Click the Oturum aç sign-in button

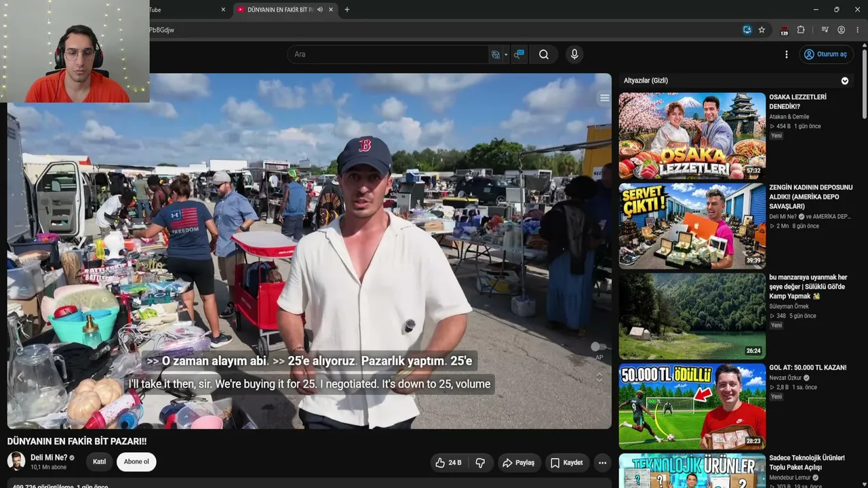[826, 54]
